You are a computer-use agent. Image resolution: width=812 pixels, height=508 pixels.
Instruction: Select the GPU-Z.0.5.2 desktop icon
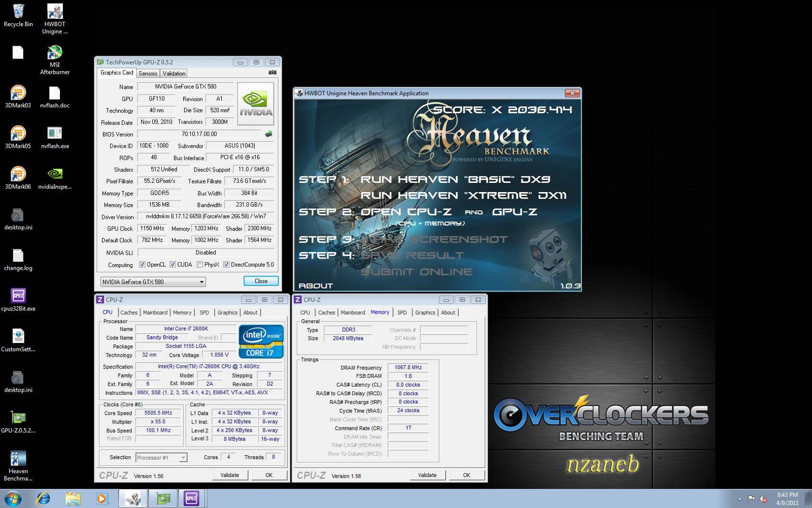coord(18,422)
